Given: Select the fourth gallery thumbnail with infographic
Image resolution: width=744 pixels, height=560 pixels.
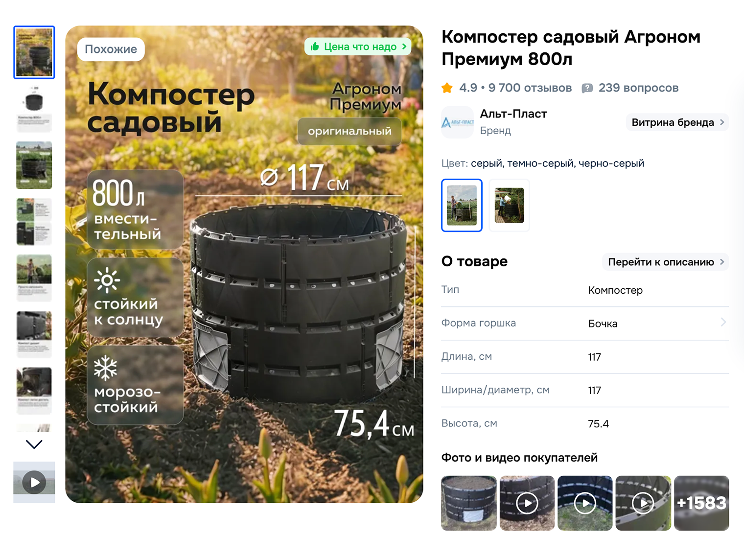Looking at the screenshot, I should [x=34, y=222].
